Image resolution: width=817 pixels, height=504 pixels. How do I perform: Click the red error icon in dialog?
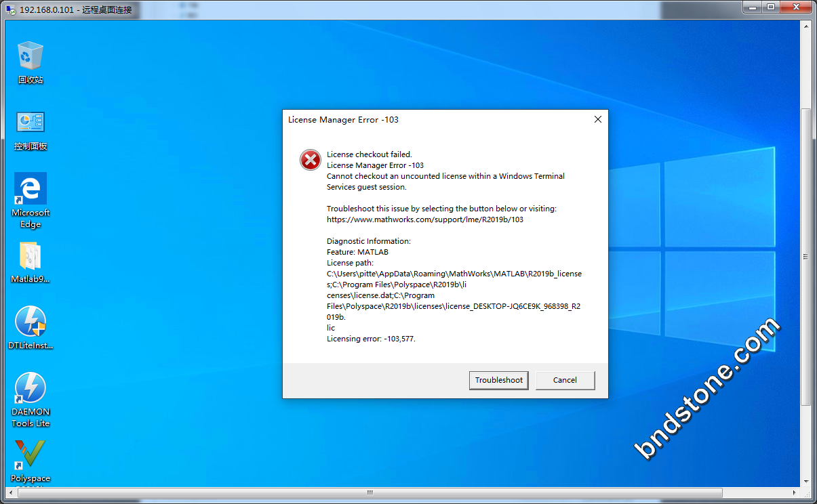click(x=311, y=161)
